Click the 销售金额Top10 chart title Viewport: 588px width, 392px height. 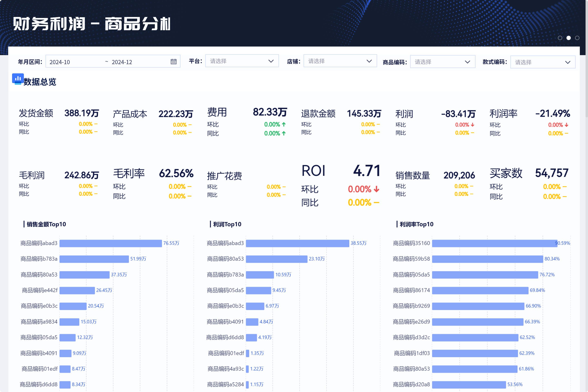(x=46, y=224)
